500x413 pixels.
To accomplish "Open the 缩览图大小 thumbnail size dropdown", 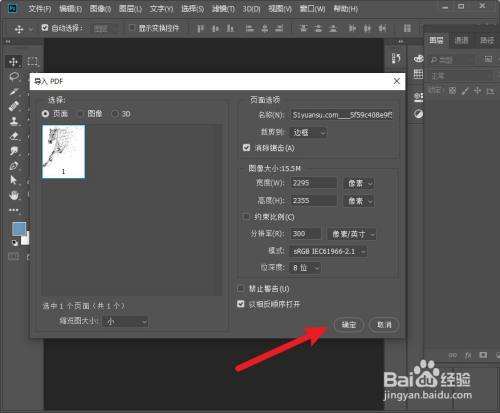I will coord(126,322).
